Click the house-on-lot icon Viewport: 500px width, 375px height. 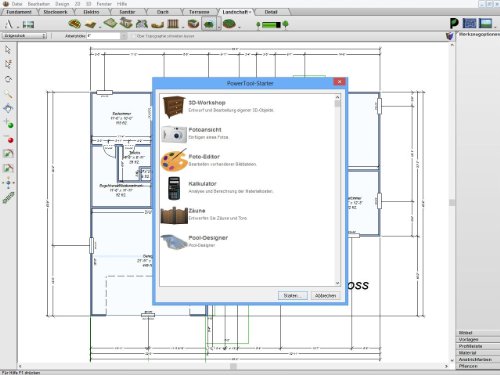pyautogui.click(x=126, y=23)
